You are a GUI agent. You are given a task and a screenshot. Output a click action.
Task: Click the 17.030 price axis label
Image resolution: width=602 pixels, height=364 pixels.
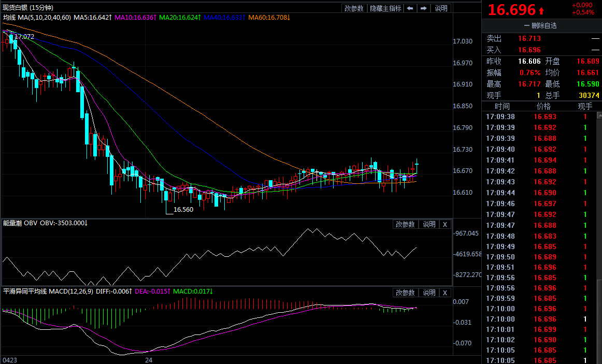coord(463,41)
